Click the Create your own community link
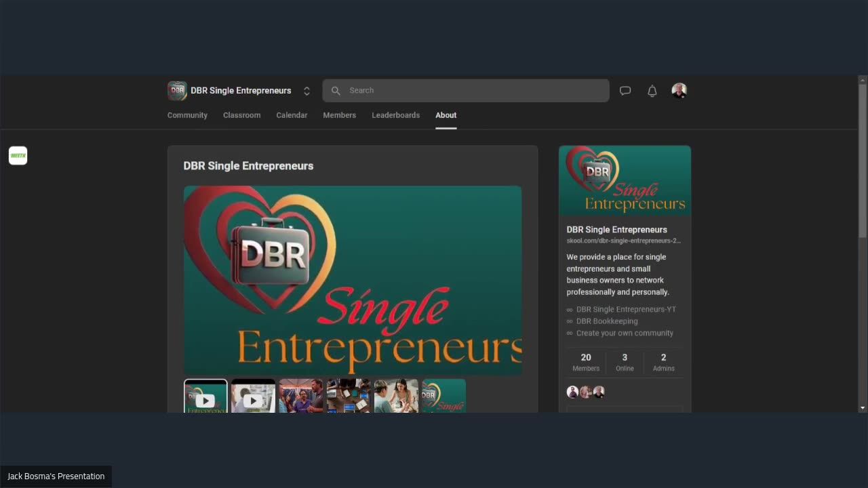868x488 pixels. 625,333
